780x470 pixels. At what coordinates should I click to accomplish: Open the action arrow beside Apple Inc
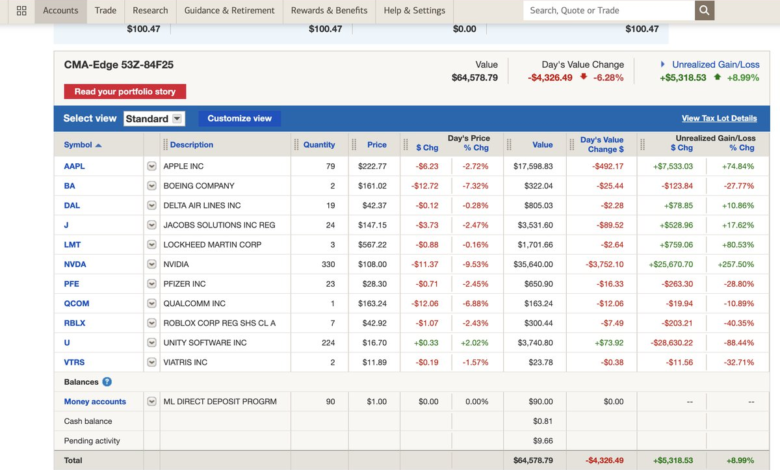152,166
